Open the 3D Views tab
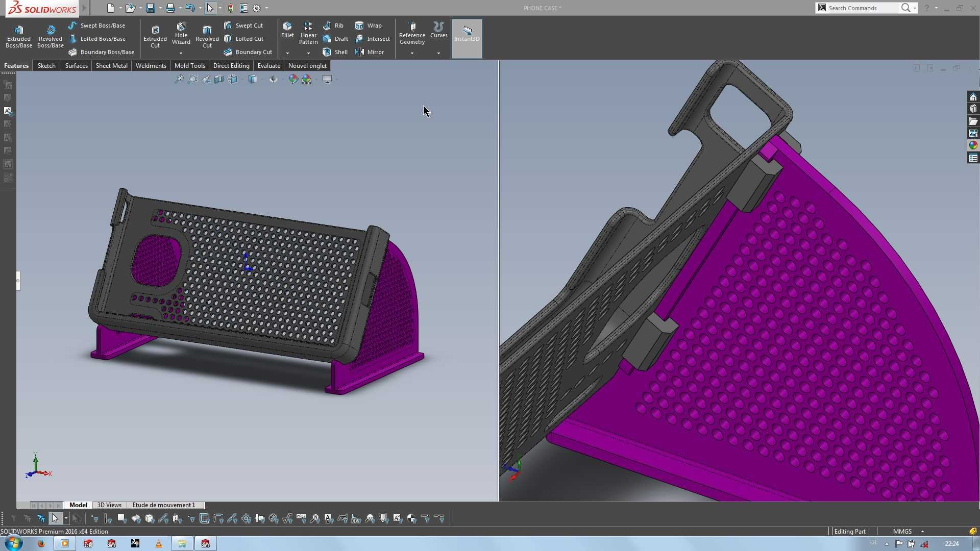This screenshot has width=980, height=551. coord(109,505)
